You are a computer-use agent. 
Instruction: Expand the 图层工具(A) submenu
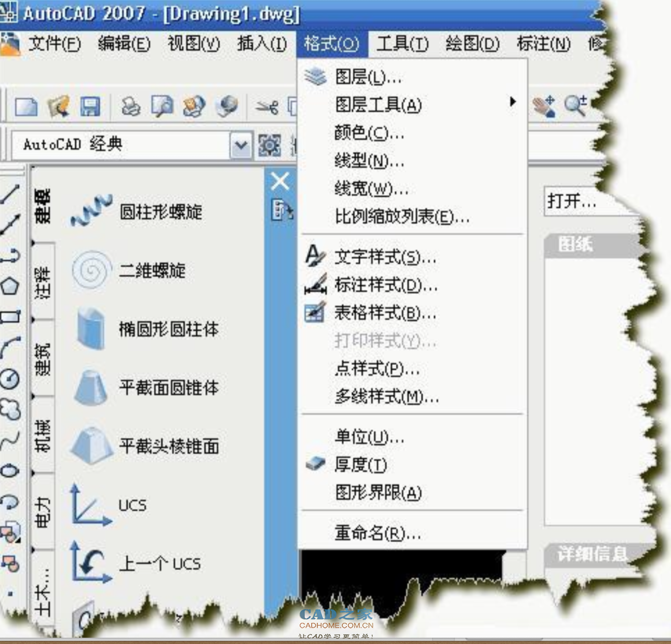(413, 105)
